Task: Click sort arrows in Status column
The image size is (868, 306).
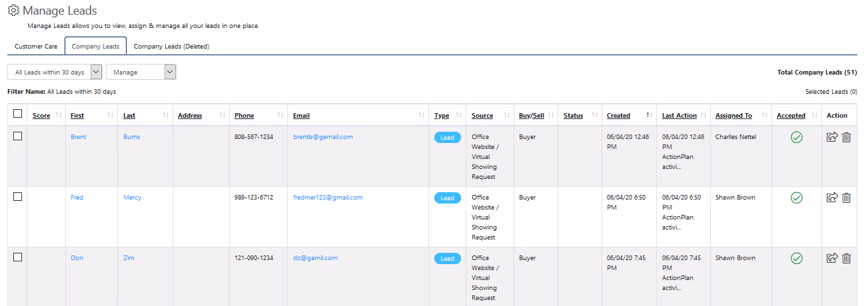Action: pos(595,116)
